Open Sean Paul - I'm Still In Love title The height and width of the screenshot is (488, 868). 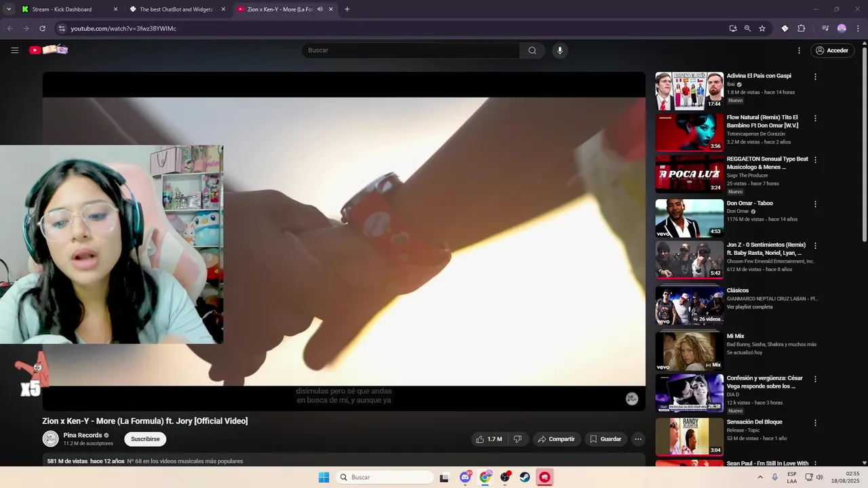point(768,464)
